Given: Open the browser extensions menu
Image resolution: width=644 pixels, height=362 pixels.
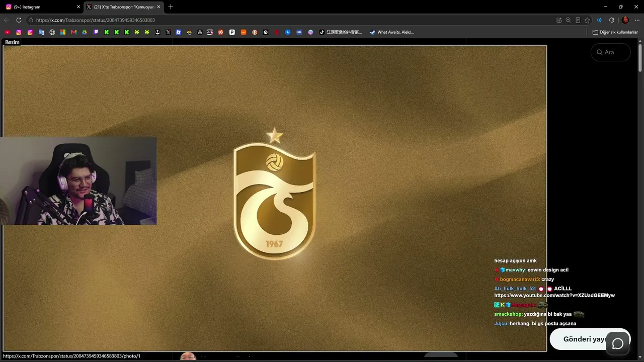Looking at the screenshot, I should (x=612, y=20).
